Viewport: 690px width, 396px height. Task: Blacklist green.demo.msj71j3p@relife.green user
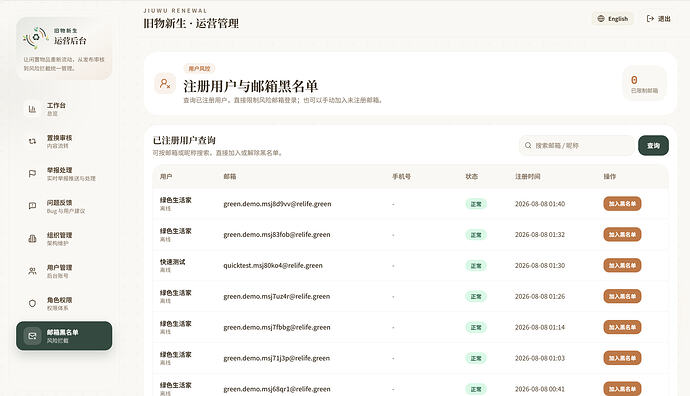point(622,358)
